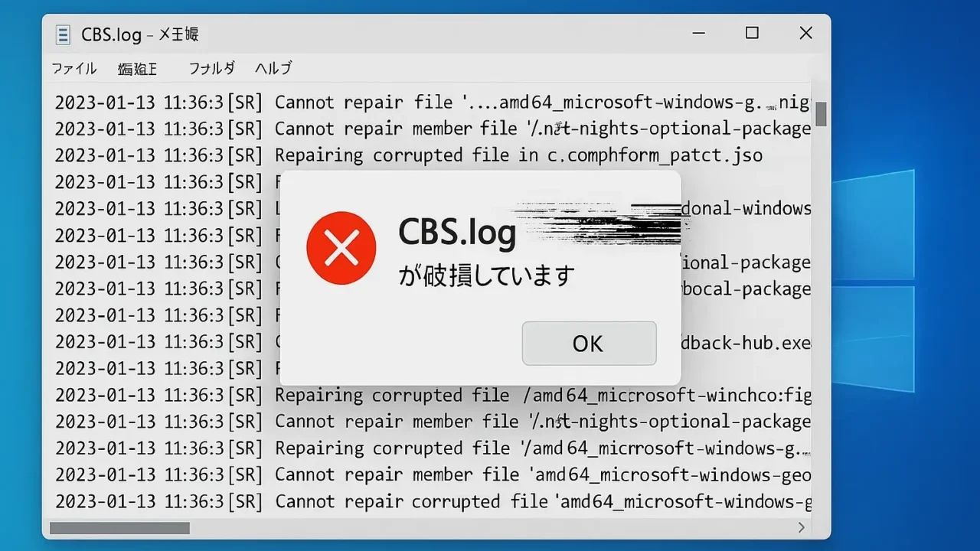Image resolution: width=980 pixels, height=551 pixels.
Task: Open the フォルダ menu
Action: (211, 69)
